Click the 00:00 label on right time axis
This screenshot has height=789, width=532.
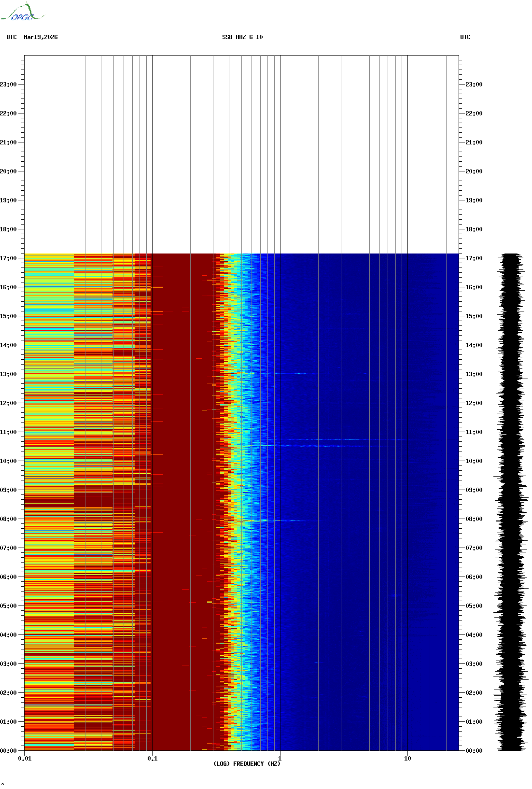click(x=474, y=751)
